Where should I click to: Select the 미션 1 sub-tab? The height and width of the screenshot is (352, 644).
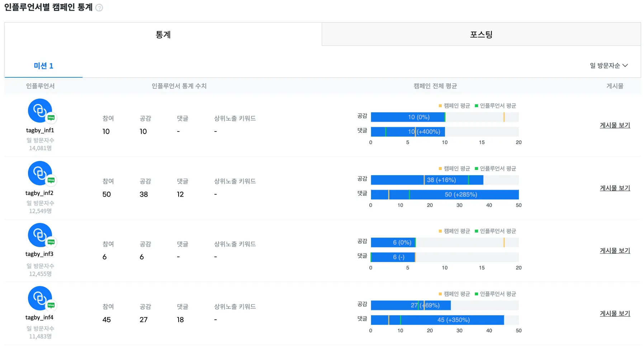point(43,66)
